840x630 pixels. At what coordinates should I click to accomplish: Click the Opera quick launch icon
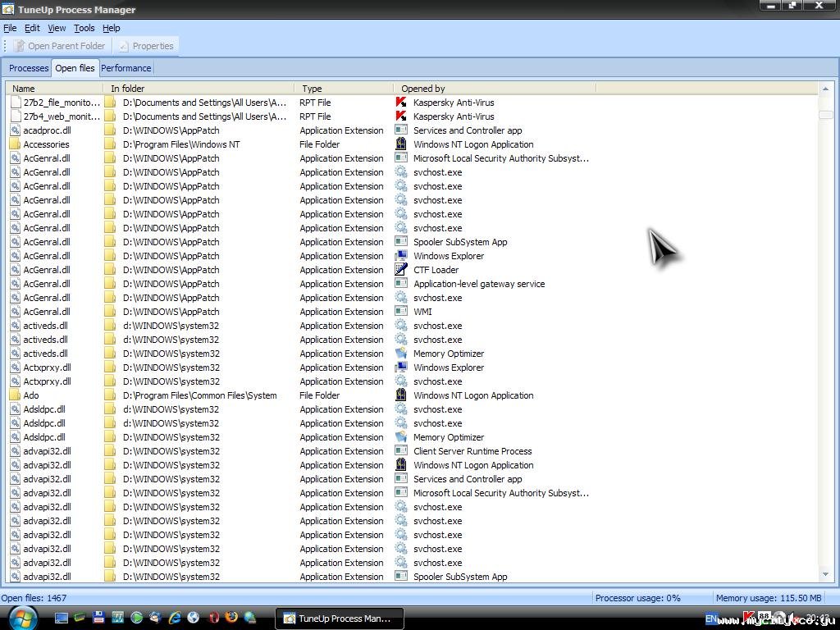click(x=213, y=618)
